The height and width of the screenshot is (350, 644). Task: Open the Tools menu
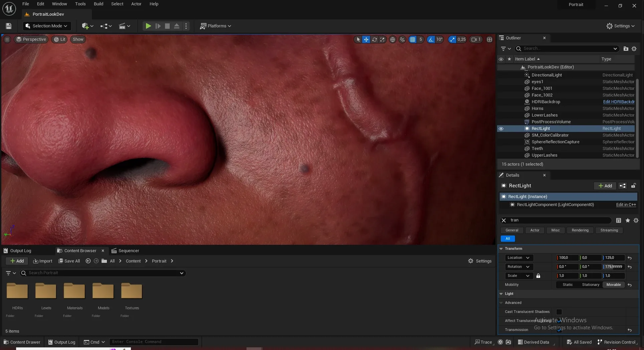click(80, 4)
